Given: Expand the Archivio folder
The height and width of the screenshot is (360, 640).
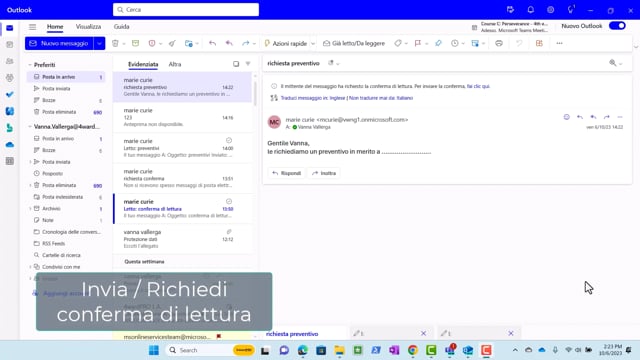Looking at the screenshot, I should tap(30, 209).
